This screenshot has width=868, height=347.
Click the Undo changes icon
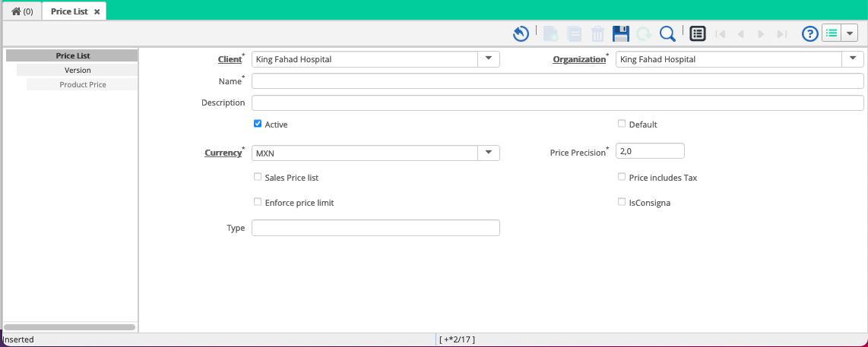(521, 33)
